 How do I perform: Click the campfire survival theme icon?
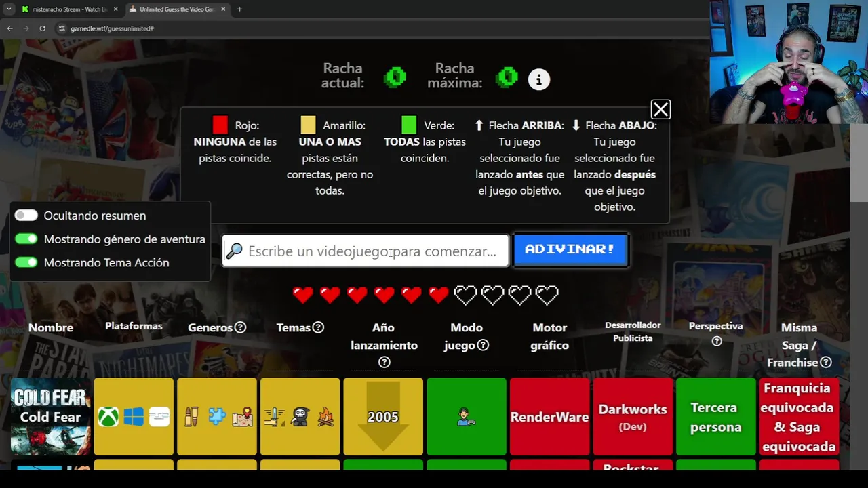point(325,417)
